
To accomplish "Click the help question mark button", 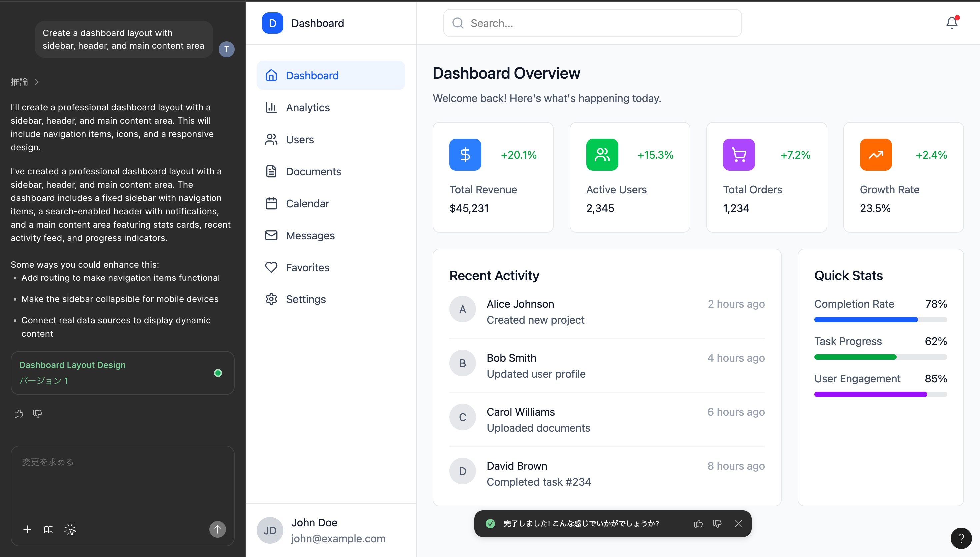I will click(x=961, y=538).
